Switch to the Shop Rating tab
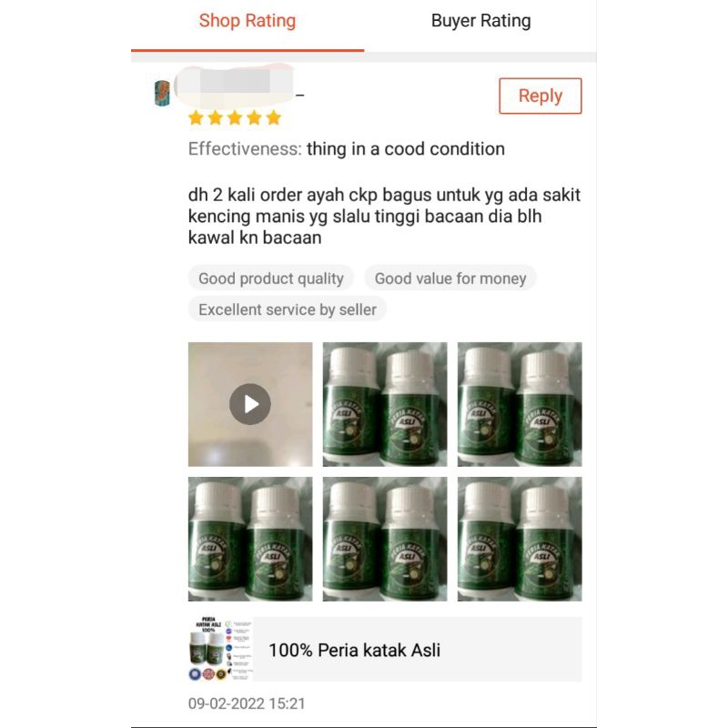 [x=248, y=21]
